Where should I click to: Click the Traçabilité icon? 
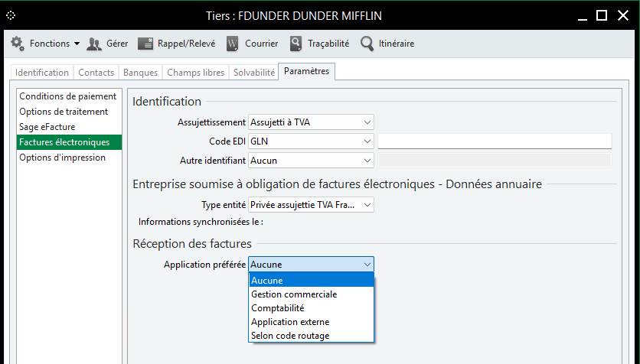(296, 44)
